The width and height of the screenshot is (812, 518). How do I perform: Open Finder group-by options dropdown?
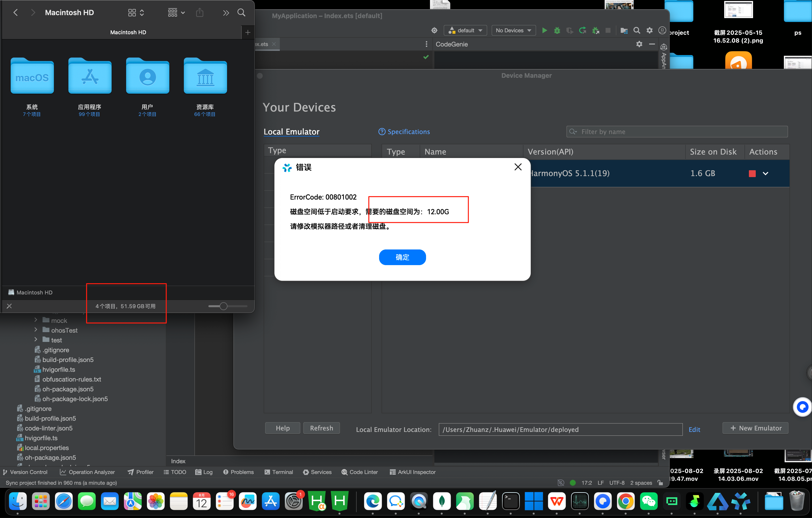[x=176, y=12]
